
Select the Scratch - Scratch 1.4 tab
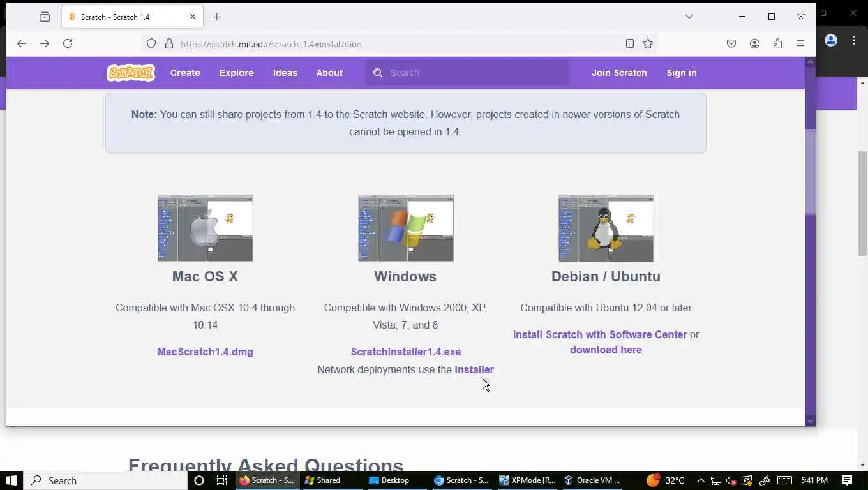132,17
